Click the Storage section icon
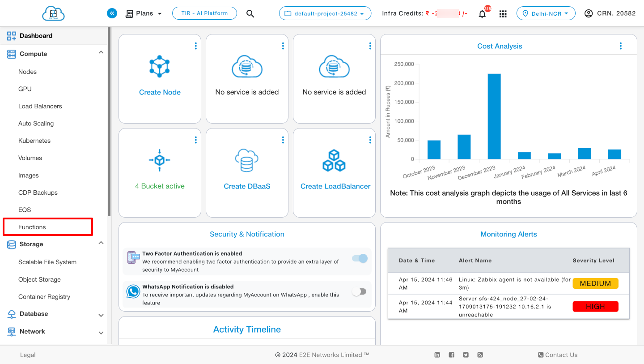The height and width of the screenshot is (364, 644). click(x=12, y=244)
